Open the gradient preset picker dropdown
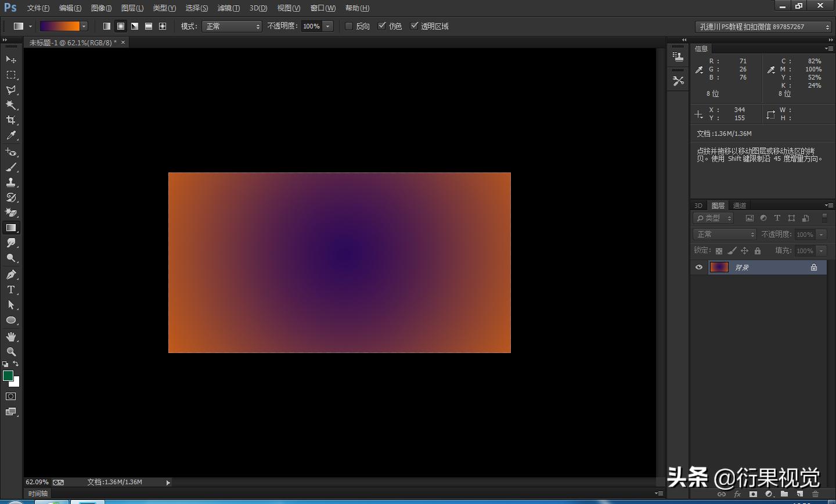The height and width of the screenshot is (504, 836). coord(84,26)
